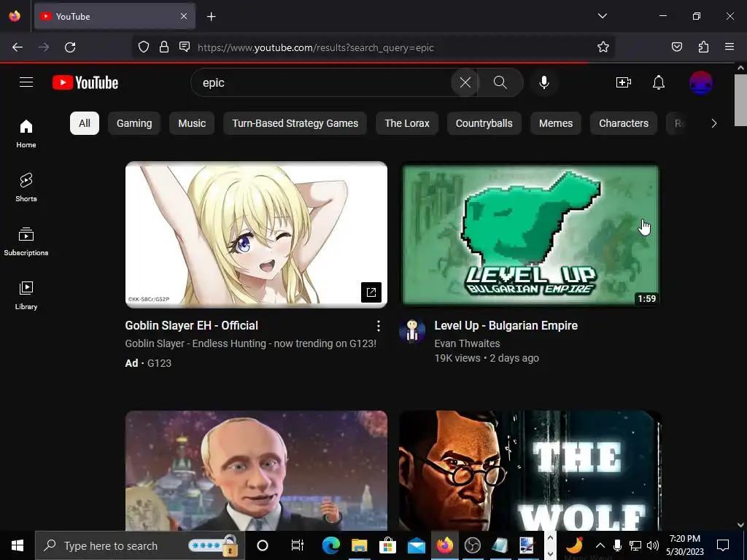Reload the page
This screenshot has width=747, height=560.
click(x=70, y=47)
